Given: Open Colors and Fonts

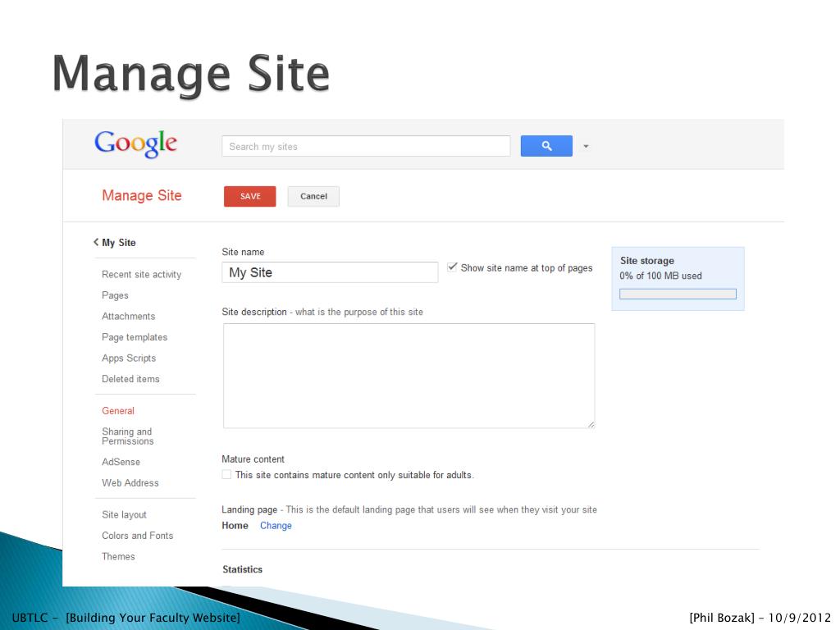Looking at the screenshot, I should click(138, 536).
